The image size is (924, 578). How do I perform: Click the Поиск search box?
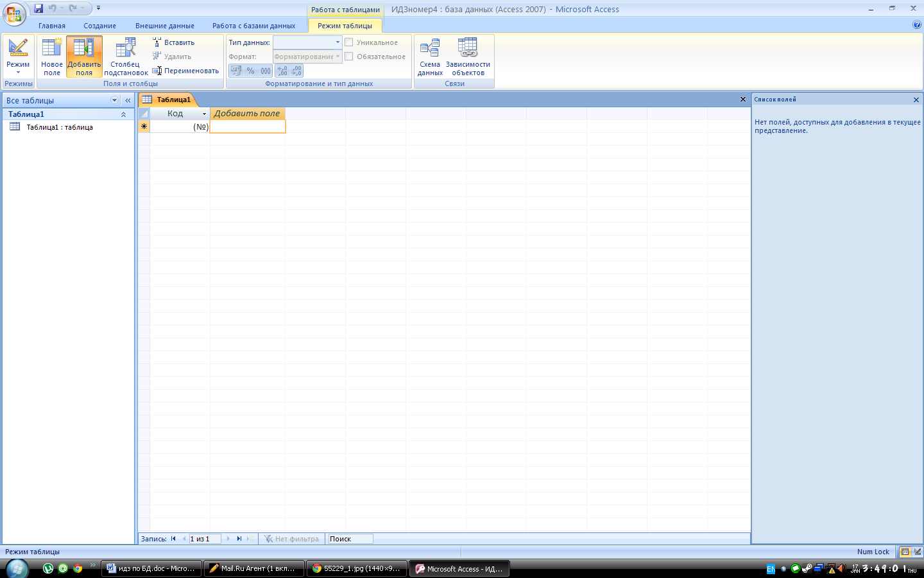pos(350,539)
